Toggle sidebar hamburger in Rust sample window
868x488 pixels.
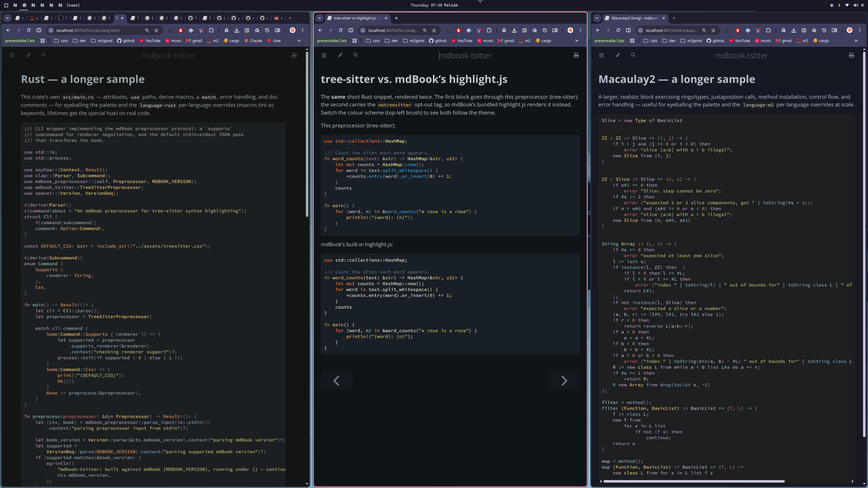pyautogui.click(x=12, y=55)
